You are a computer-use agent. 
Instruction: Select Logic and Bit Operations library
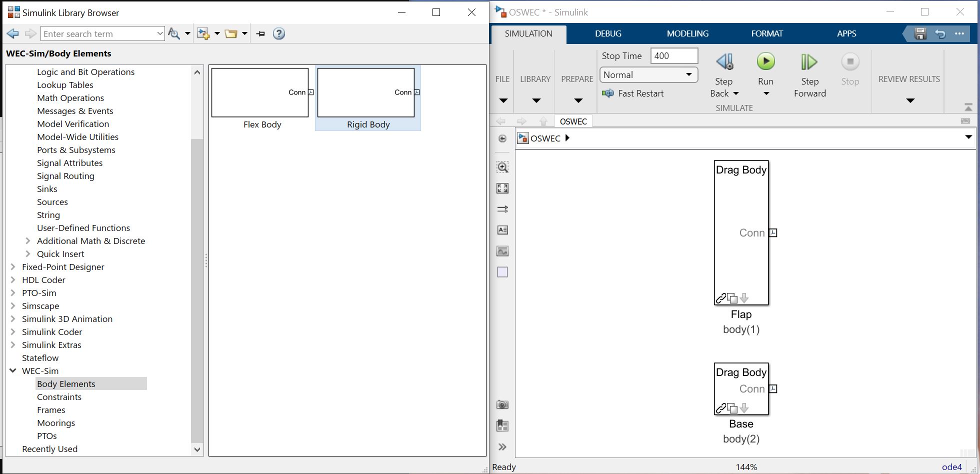tap(85, 72)
